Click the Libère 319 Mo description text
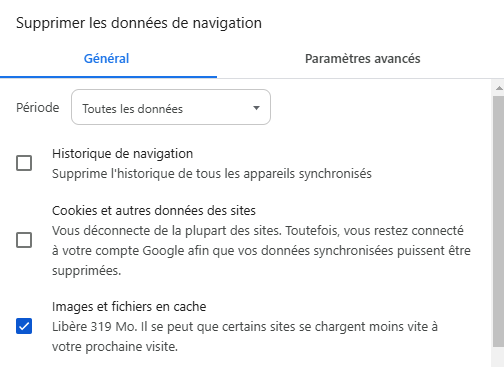The width and height of the screenshot is (504, 367). [x=245, y=336]
